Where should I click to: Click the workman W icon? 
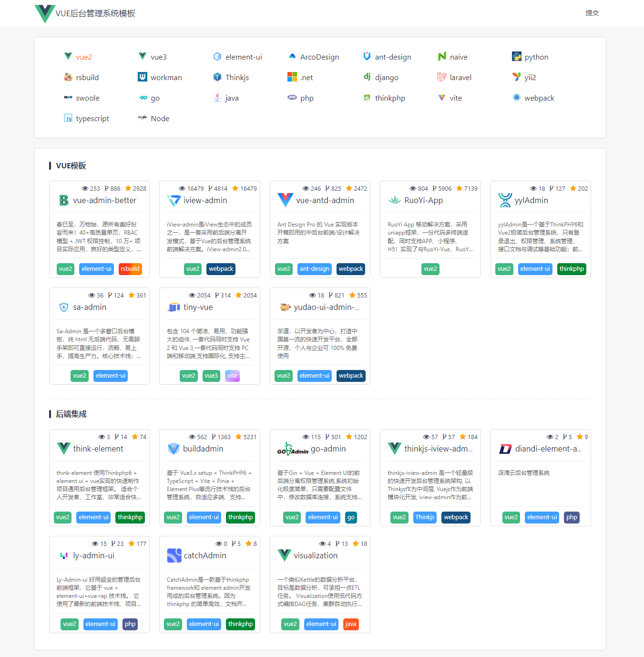tap(143, 77)
